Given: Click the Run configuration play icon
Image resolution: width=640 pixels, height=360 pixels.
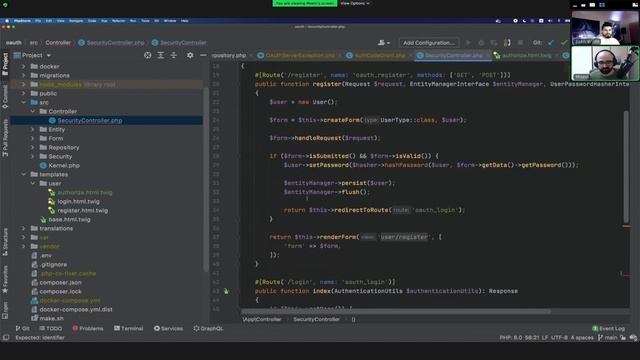Looking at the screenshot, I should pos(468,42).
